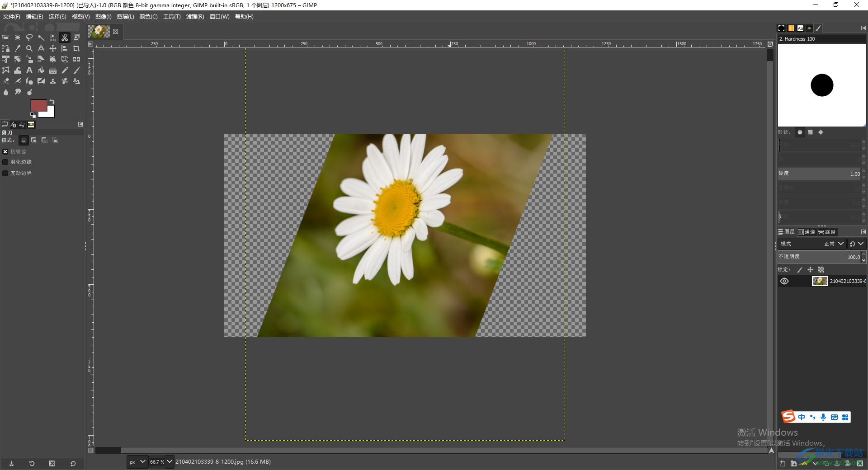This screenshot has height=470, width=868.
Task: Open layers dock configuration menu arrow
Action: pos(863,232)
